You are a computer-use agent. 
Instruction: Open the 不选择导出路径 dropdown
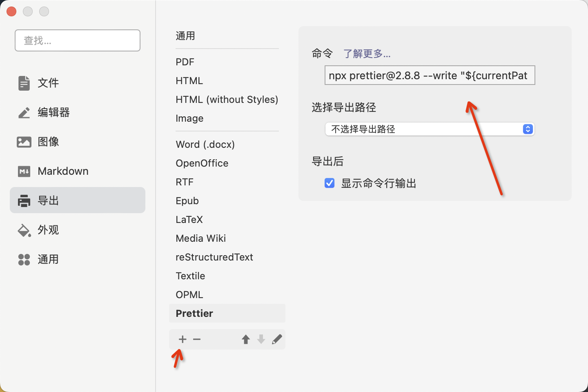pos(430,129)
